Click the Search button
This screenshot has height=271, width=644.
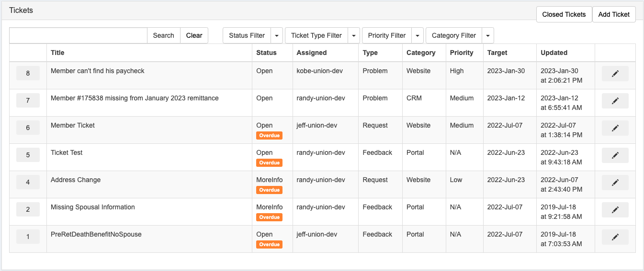point(164,35)
